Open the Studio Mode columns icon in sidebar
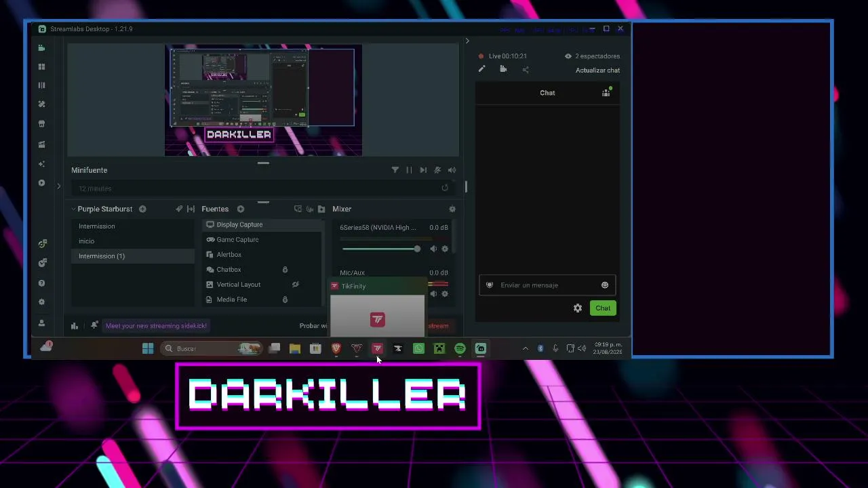 coord(42,85)
